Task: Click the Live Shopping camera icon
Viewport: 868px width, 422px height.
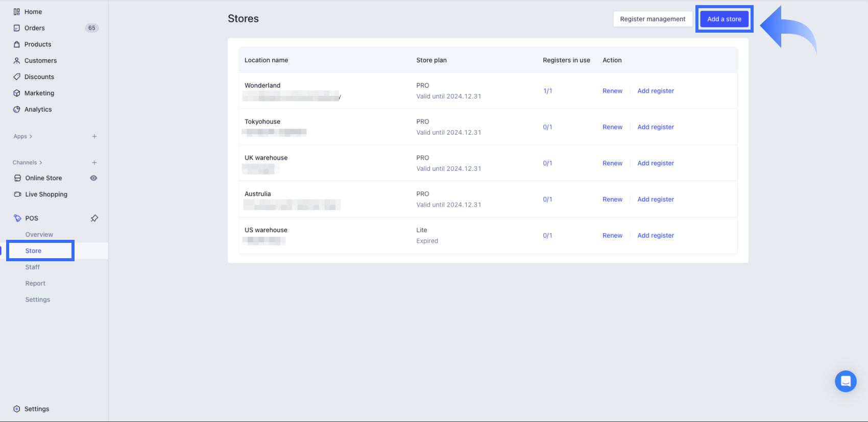Action: 17,194
